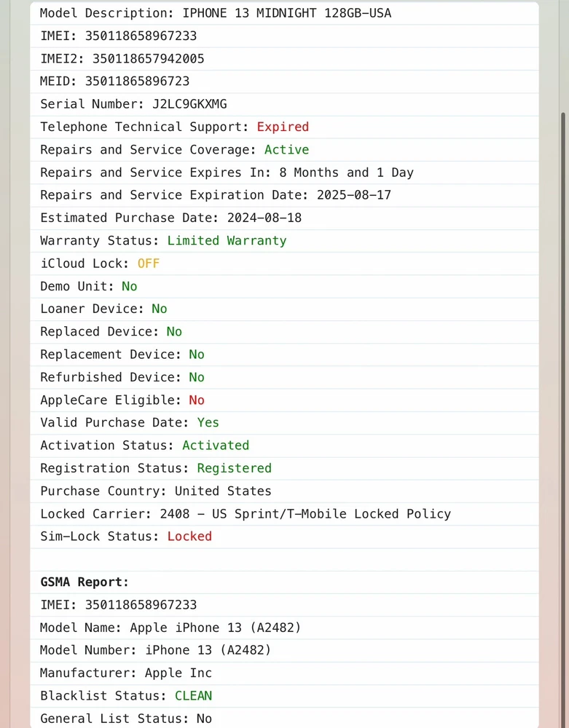The image size is (569, 728).
Task: Click the Model Description IPHONE 13 MIDNIGHT row
Action: click(215, 13)
